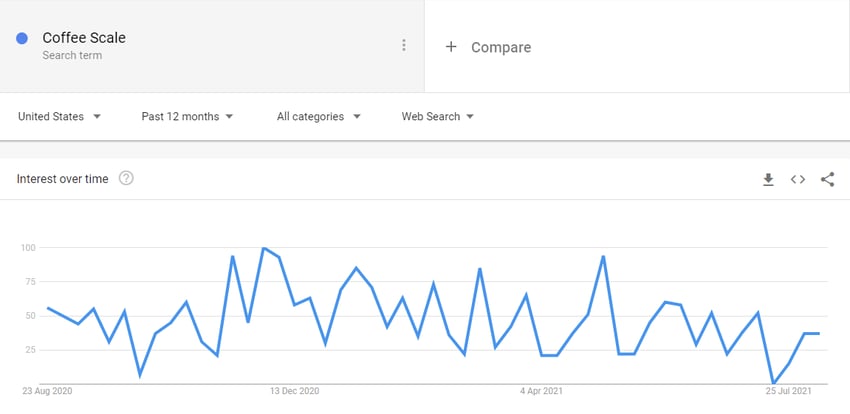Open the help icon beside Interest over time
The image size is (850, 414).
pos(126,178)
